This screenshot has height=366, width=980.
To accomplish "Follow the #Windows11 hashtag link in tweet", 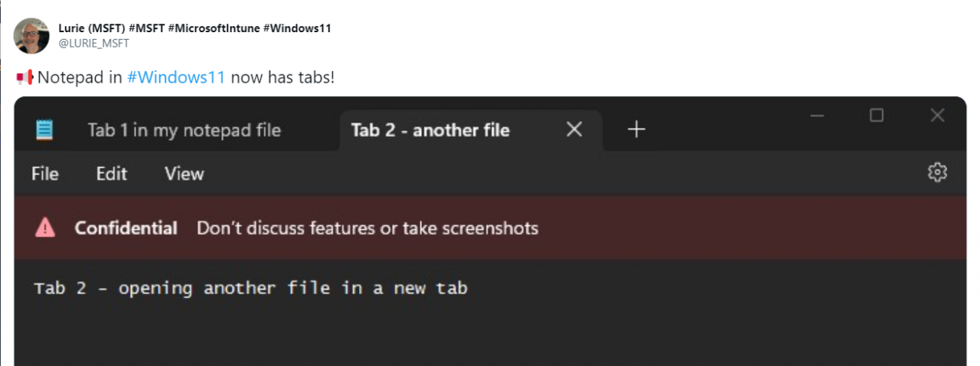I will (x=176, y=77).
